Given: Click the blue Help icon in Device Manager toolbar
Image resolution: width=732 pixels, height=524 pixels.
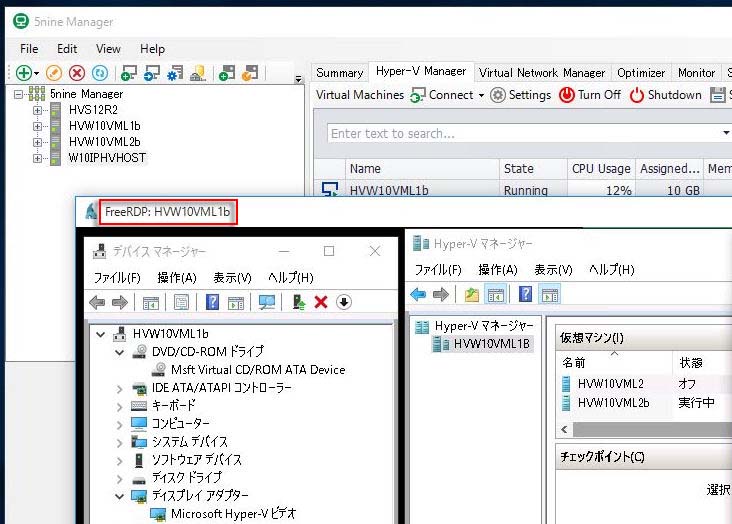Looking at the screenshot, I should pos(212,302).
